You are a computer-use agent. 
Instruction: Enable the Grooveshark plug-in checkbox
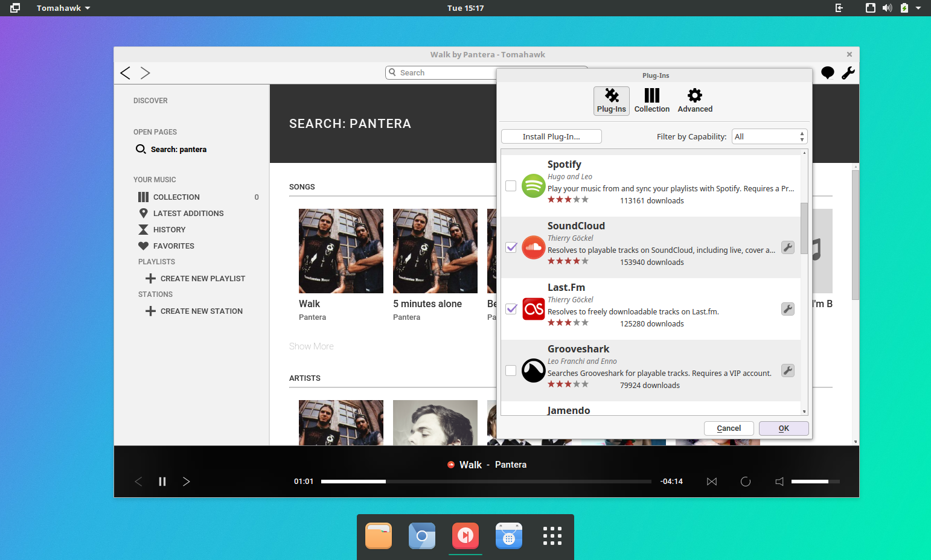tap(511, 371)
